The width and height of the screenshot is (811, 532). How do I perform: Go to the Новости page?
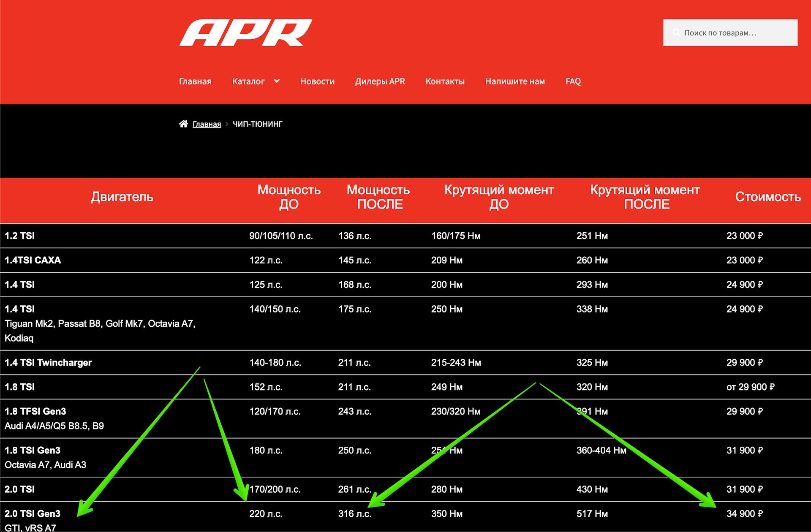click(317, 81)
